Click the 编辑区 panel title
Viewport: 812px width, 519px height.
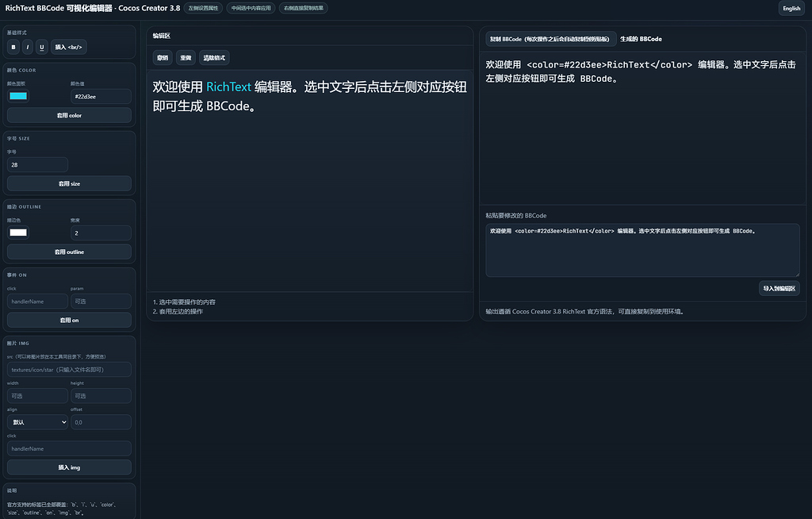[162, 36]
